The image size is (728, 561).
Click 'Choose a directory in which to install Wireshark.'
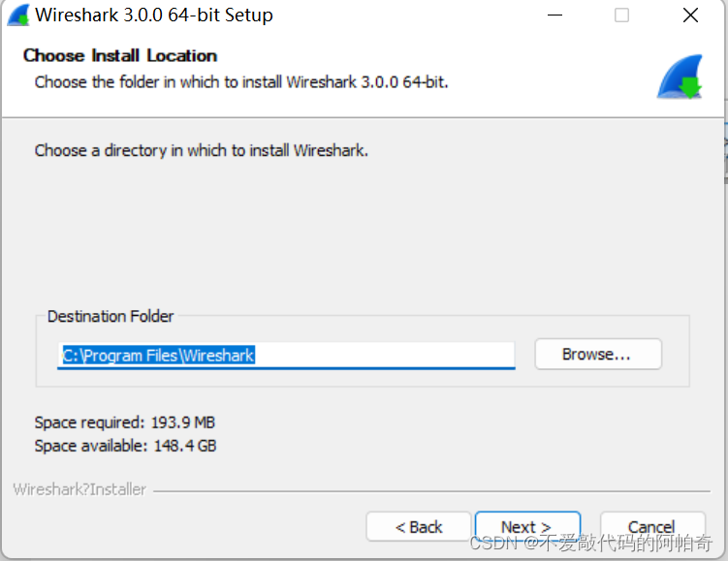(201, 150)
